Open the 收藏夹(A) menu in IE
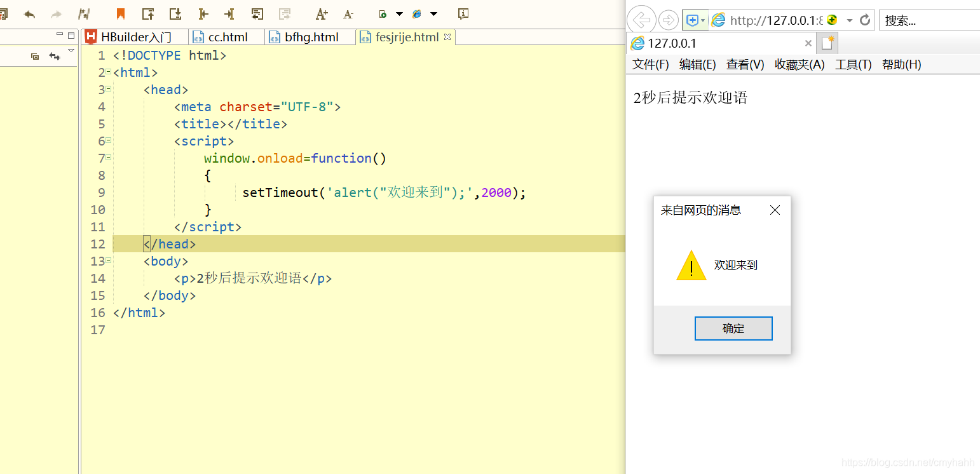The image size is (980, 474). (800, 64)
